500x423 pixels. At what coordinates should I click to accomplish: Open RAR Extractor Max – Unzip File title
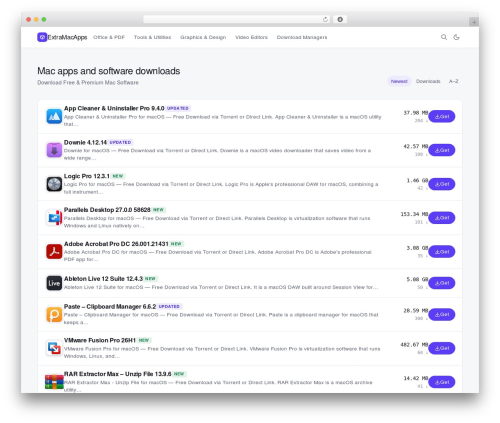tap(118, 374)
